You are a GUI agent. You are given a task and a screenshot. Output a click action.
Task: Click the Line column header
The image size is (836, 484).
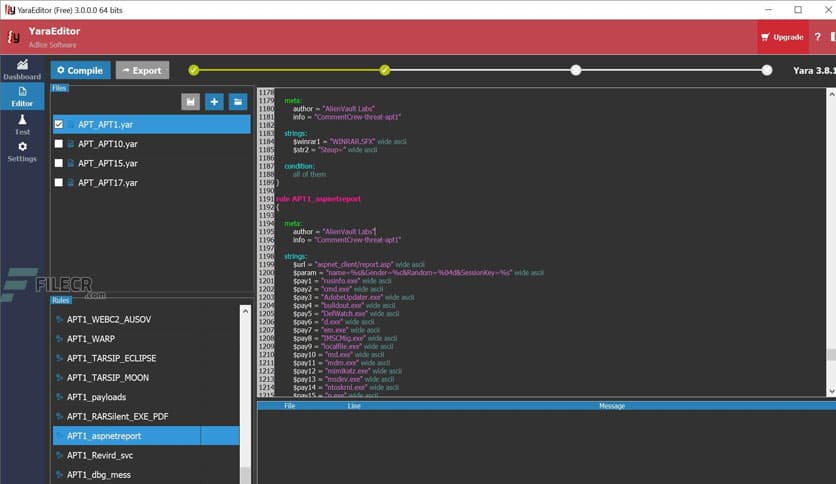pyautogui.click(x=354, y=406)
